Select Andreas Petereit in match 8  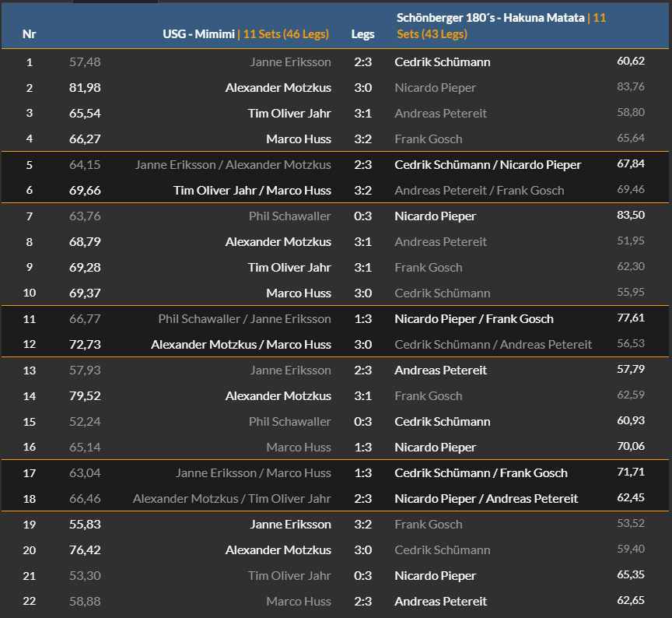click(440, 242)
